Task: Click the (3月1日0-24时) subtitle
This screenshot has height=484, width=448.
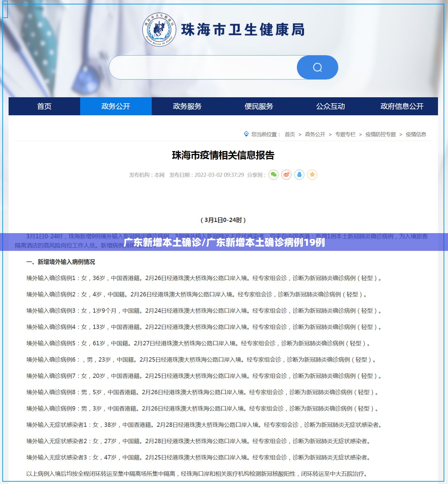Action: (x=223, y=220)
